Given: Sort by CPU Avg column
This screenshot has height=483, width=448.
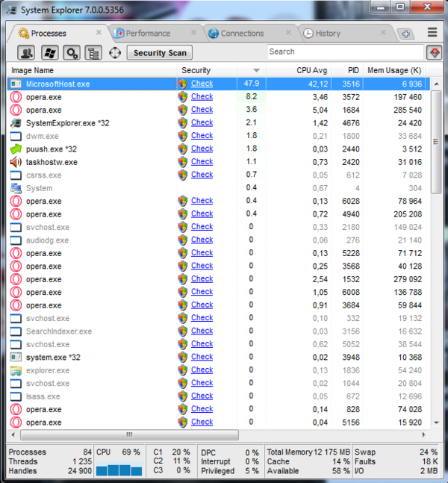Looking at the screenshot, I should (x=299, y=70).
